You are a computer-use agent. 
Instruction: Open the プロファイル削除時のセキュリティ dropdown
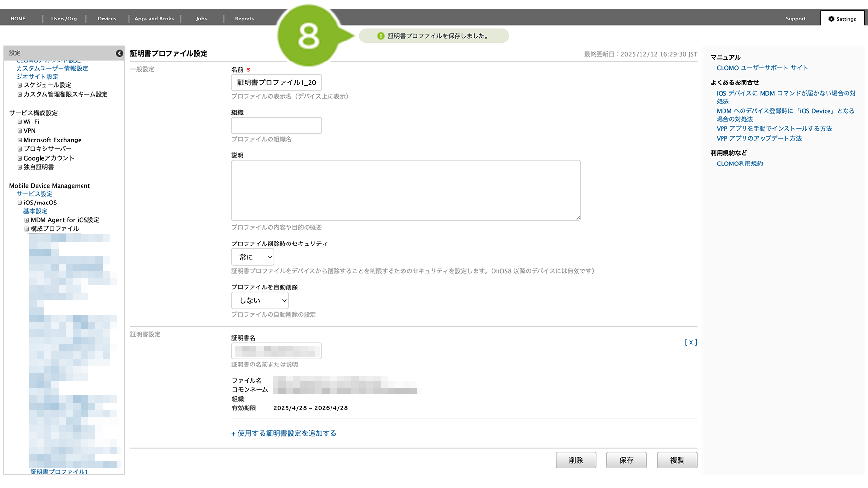pos(253,257)
